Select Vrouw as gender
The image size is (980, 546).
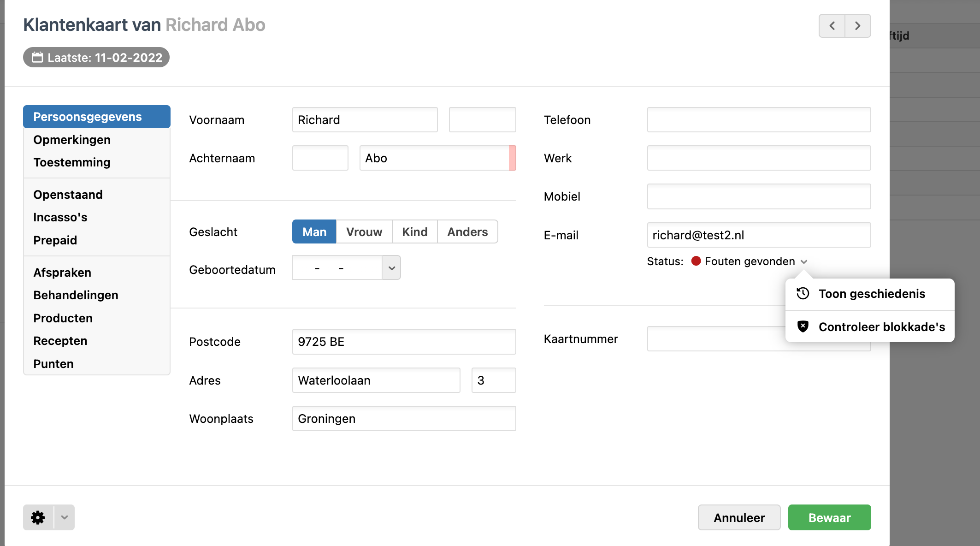click(364, 232)
